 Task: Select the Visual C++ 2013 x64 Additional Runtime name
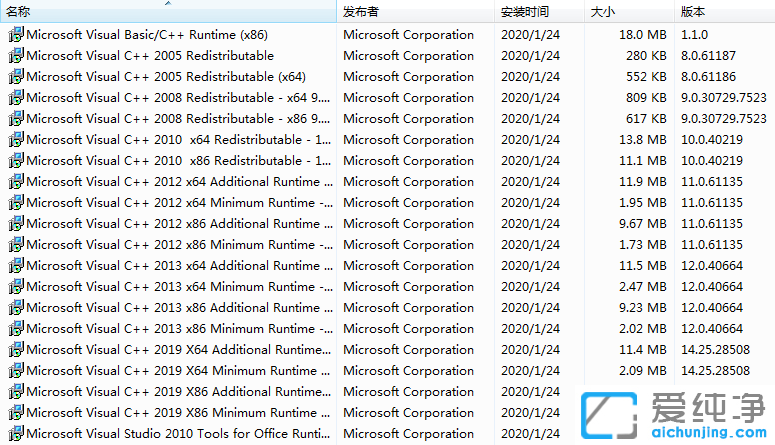(173, 266)
